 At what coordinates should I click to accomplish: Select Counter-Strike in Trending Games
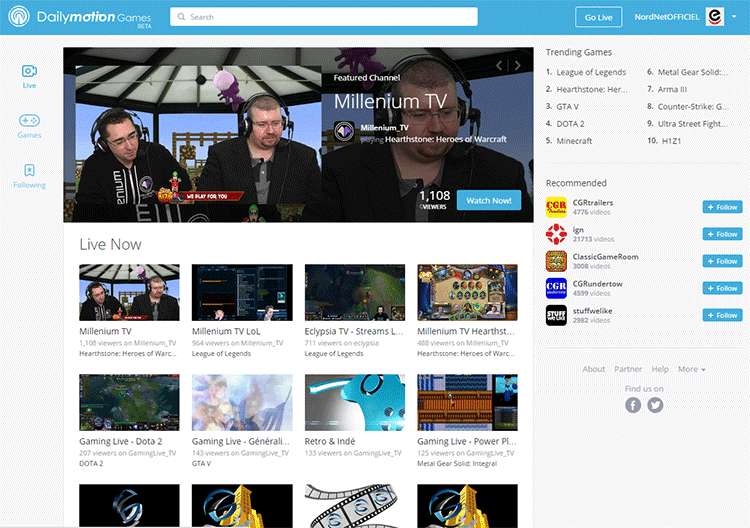693,107
